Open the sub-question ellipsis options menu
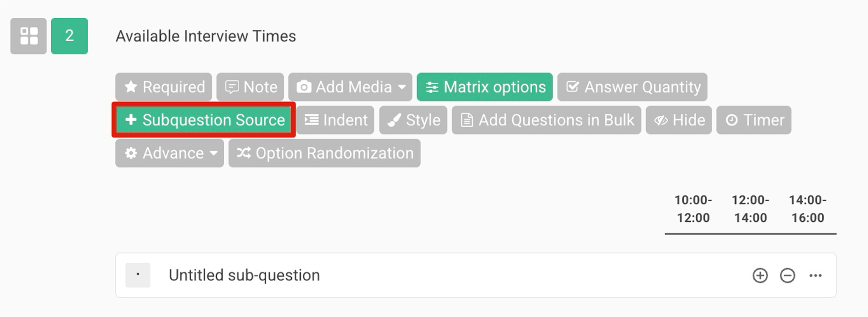 tap(815, 275)
